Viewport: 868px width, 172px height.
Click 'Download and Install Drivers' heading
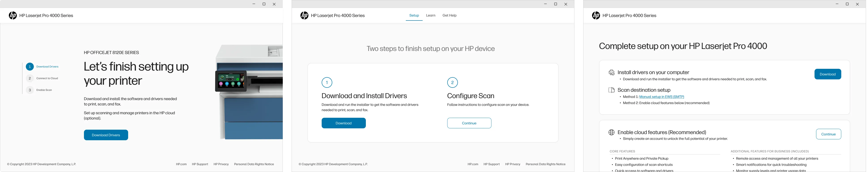pos(364,96)
